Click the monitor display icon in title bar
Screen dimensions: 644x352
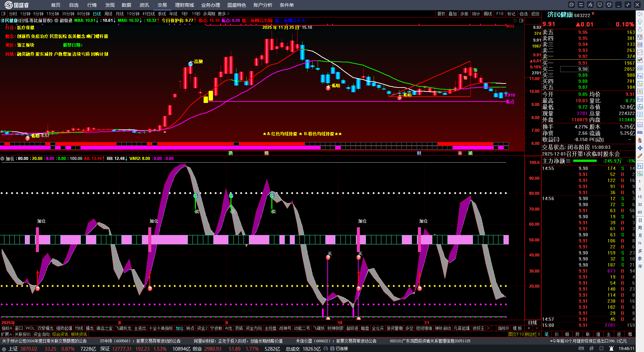[x=600, y=5]
